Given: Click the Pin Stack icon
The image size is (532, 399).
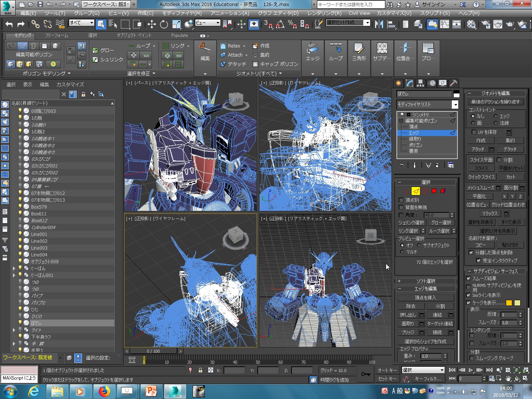Looking at the screenshot, I should pyautogui.click(x=401, y=165).
